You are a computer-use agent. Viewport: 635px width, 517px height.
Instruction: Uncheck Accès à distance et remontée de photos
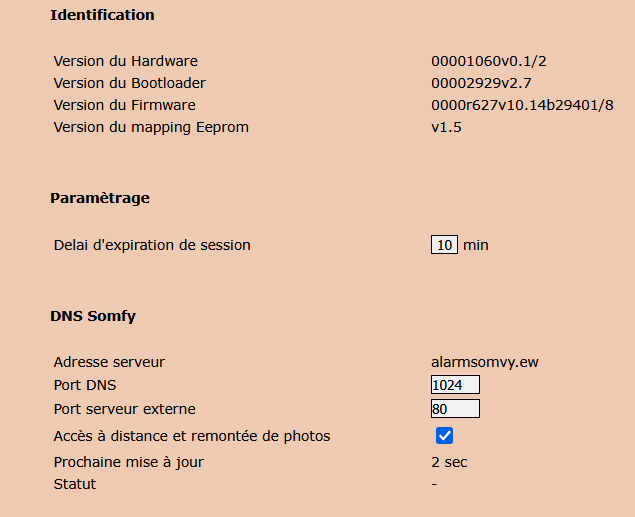(444, 436)
